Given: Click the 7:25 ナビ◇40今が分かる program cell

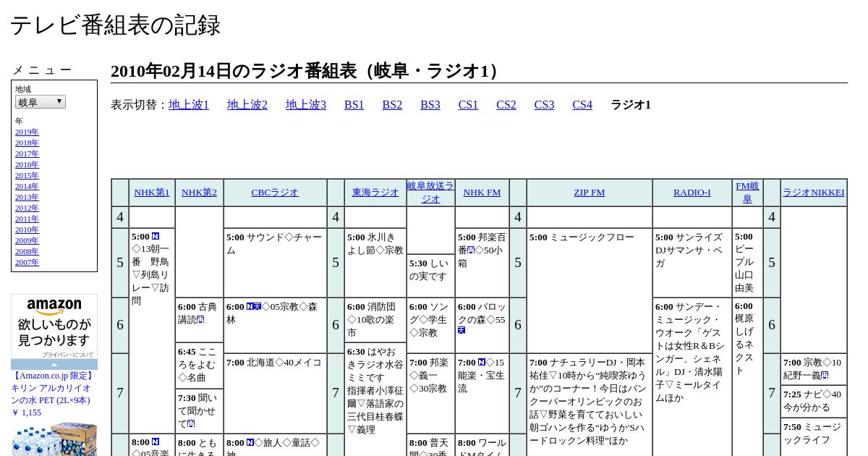Looking at the screenshot, I should pos(814,401).
